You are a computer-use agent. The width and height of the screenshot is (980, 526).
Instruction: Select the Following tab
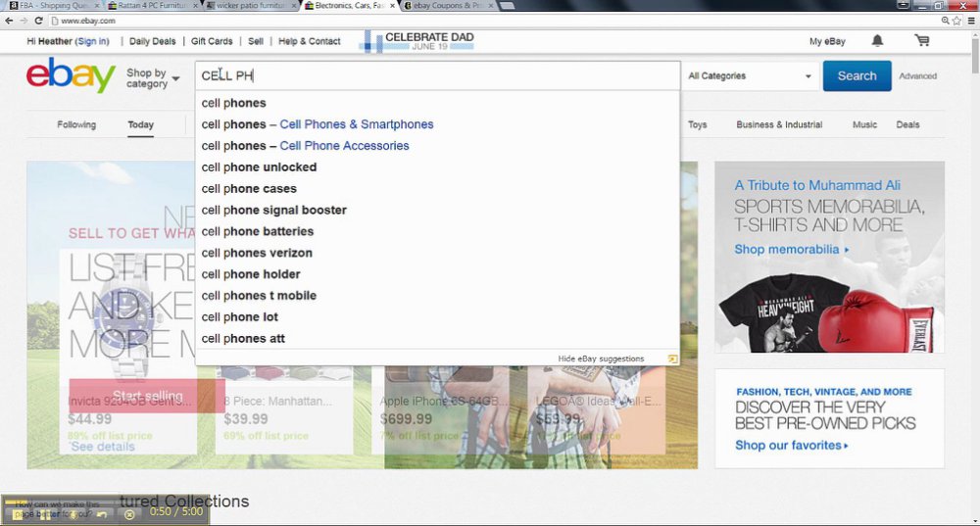point(76,125)
